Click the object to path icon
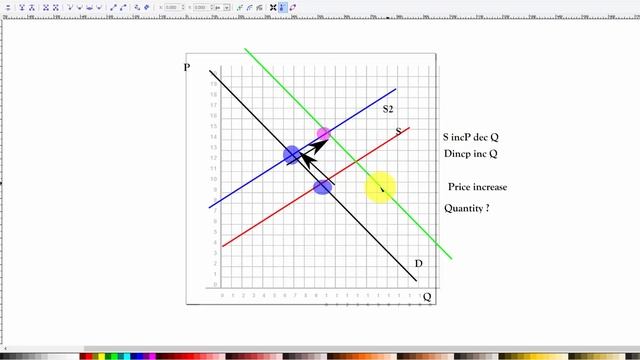 [x=137, y=7]
